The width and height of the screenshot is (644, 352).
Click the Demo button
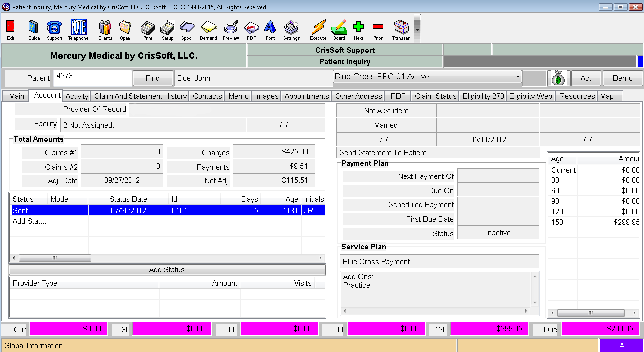click(x=623, y=78)
